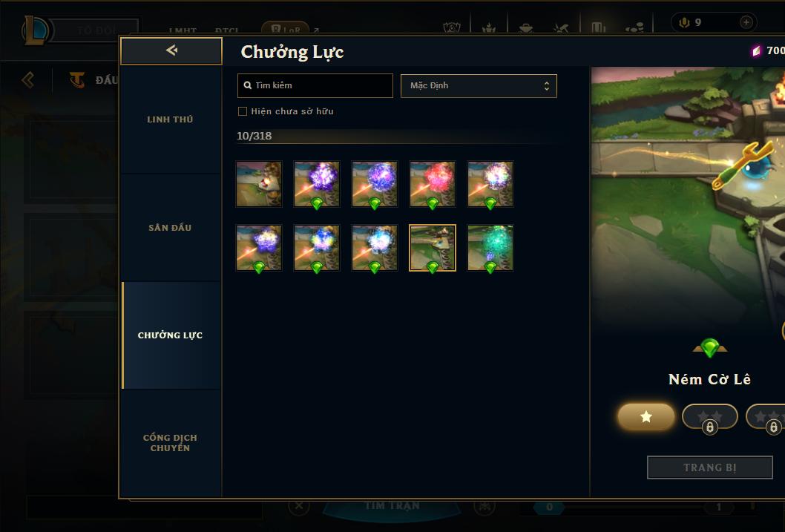Image resolution: width=785 pixels, height=532 pixels.
Task: Click the locked two-star tier button
Action: coord(709,416)
